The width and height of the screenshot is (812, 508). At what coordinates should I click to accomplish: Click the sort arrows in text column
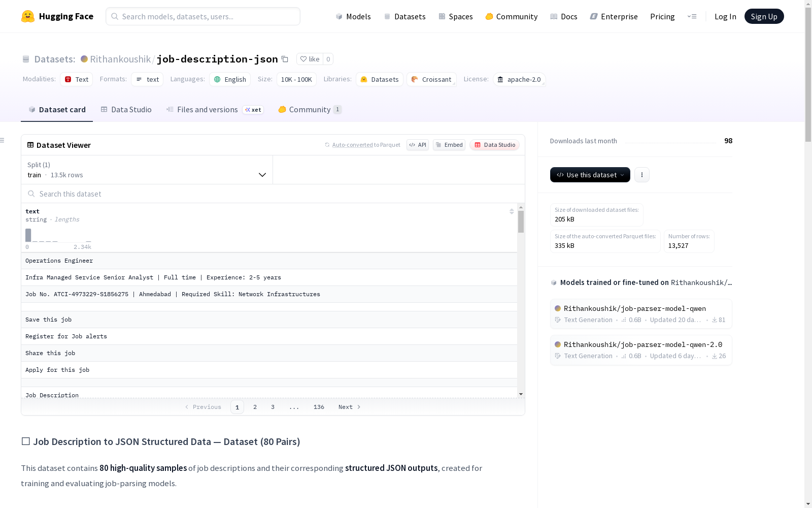click(512, 211)
